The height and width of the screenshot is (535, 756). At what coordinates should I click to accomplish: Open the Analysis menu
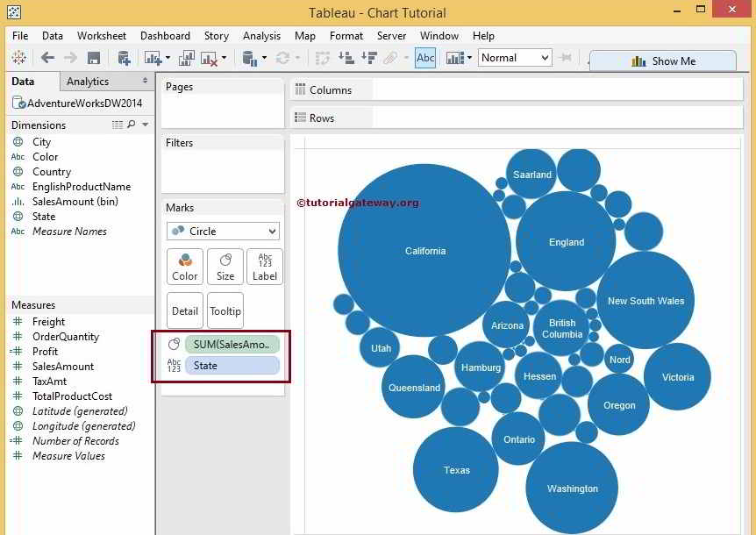point(261,36)
